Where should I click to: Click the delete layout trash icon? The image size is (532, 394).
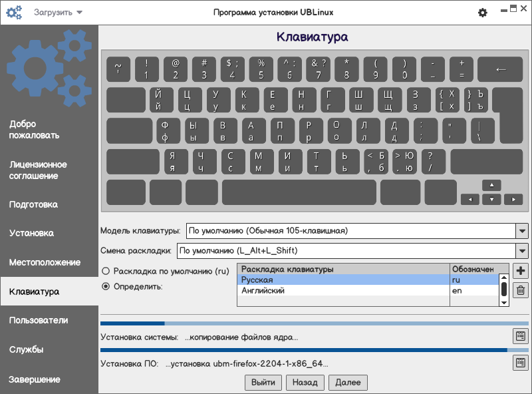click(x=521, y=290)
